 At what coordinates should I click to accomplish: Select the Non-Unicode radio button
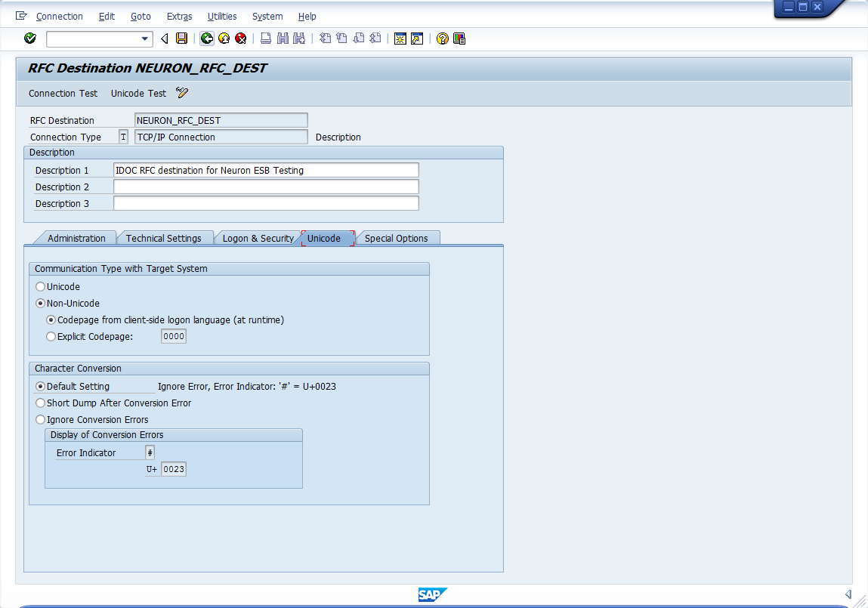click(x=40, y=303)
